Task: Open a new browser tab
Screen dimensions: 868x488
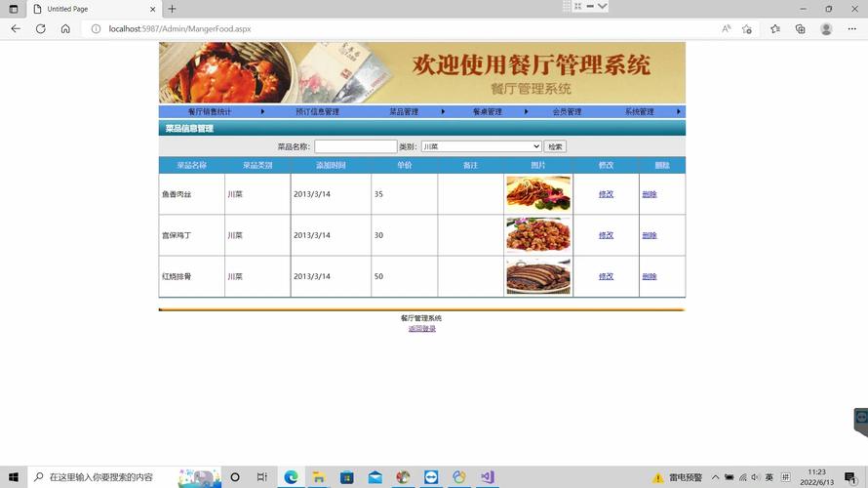Action: pyautogui.click(x=173, y=9)
